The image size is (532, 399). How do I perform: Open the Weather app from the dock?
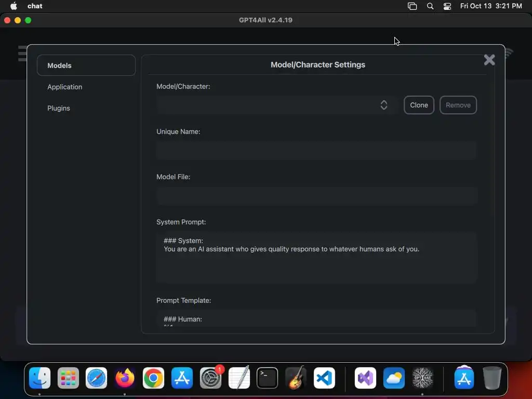coord(394,378)
